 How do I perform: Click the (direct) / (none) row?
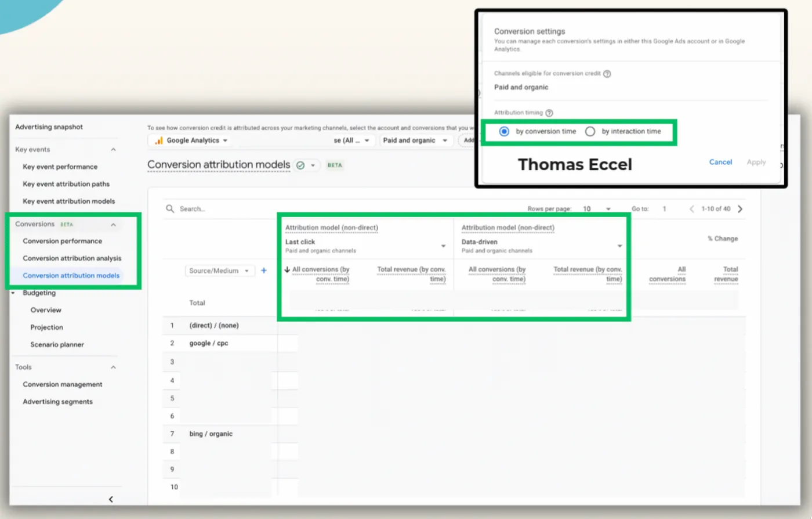point(214,326)
